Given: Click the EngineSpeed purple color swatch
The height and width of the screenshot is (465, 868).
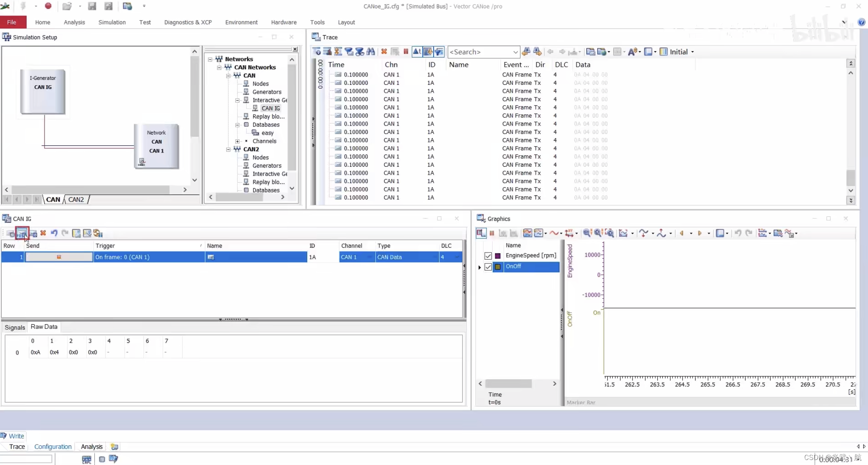Looking at the screenshot, I should tap(498, 256).
